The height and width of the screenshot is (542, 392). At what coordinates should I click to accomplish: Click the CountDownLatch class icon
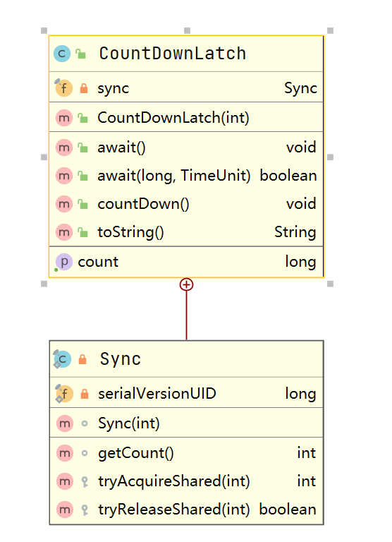(x=62, y=54)
